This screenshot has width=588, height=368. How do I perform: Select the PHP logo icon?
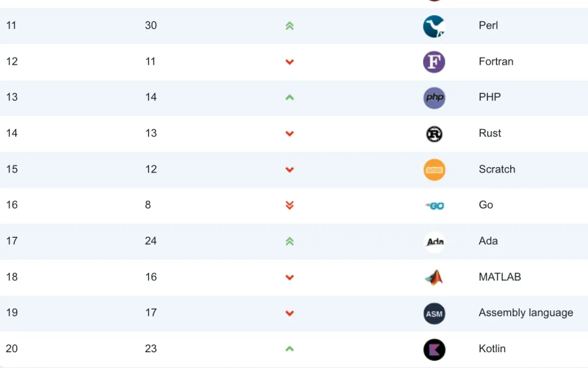click(434, 98)
